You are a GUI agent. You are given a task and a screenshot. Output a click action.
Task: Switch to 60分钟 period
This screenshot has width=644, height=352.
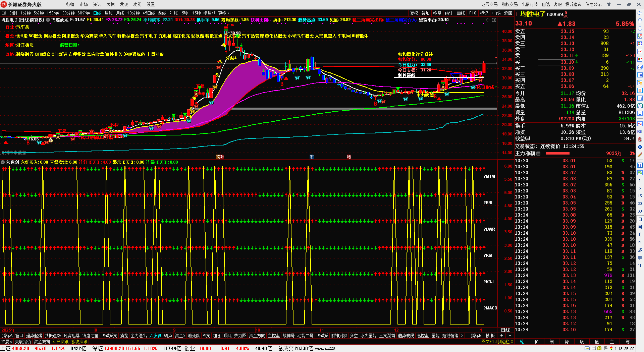pos(84,13)
